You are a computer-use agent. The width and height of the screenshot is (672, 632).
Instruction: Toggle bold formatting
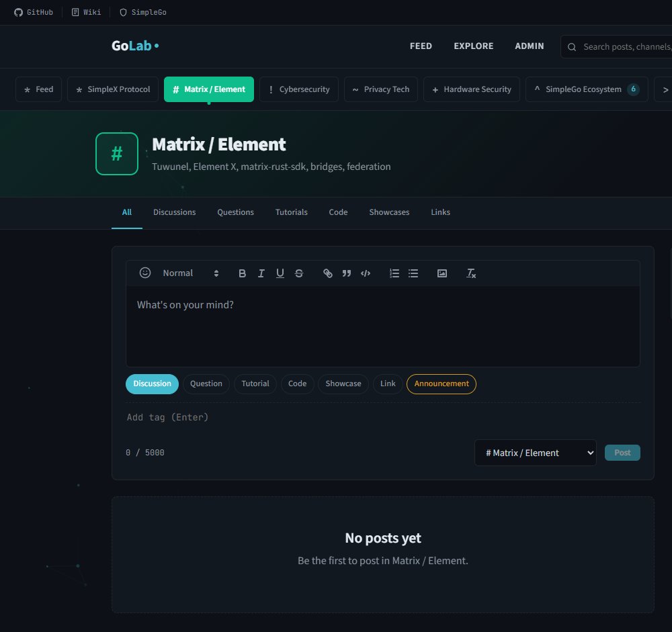coord(242,273)
